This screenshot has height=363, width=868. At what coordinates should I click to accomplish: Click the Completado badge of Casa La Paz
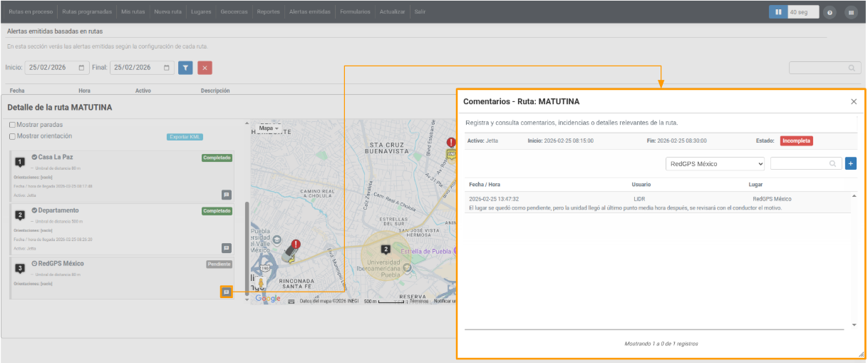[x=217, y=158]
